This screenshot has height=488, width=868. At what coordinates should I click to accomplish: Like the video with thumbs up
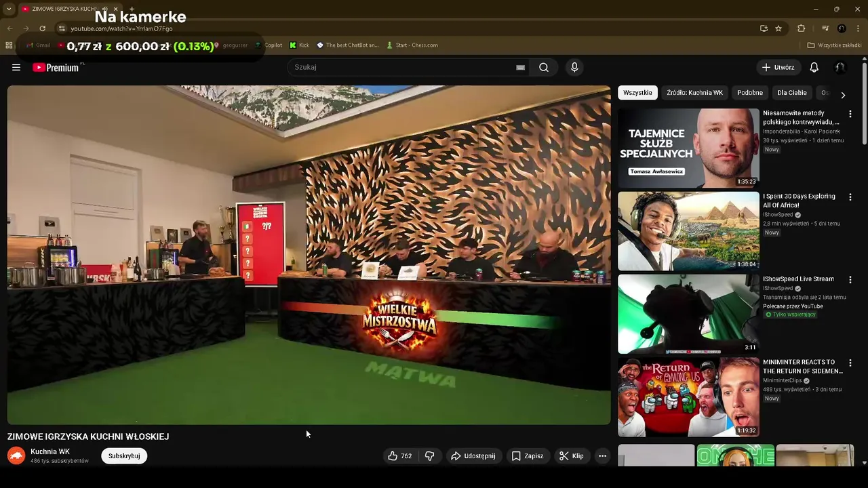click(400, 456)
